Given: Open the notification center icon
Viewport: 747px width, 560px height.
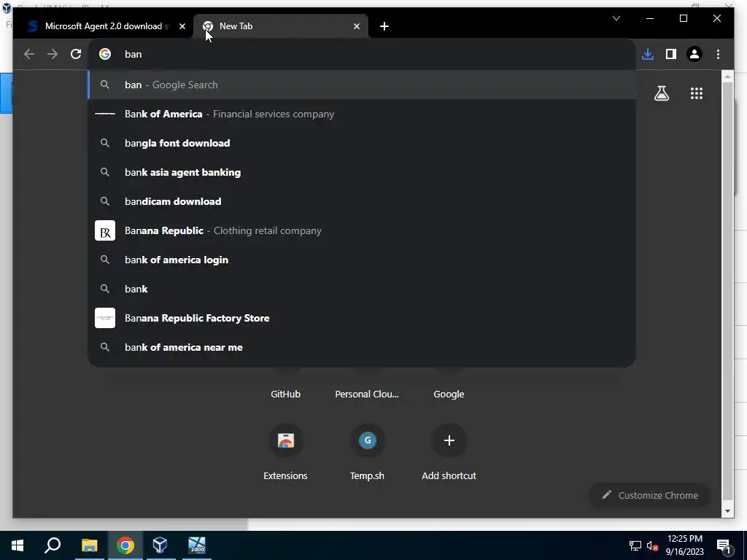Looking at the screenshot, I should coord(724,545).
